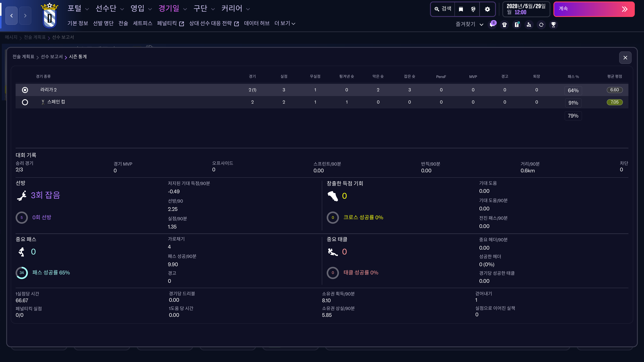
Task: Select the 스페인 컵 radio button
Action: pyautogui.click(x=25, y=102)
